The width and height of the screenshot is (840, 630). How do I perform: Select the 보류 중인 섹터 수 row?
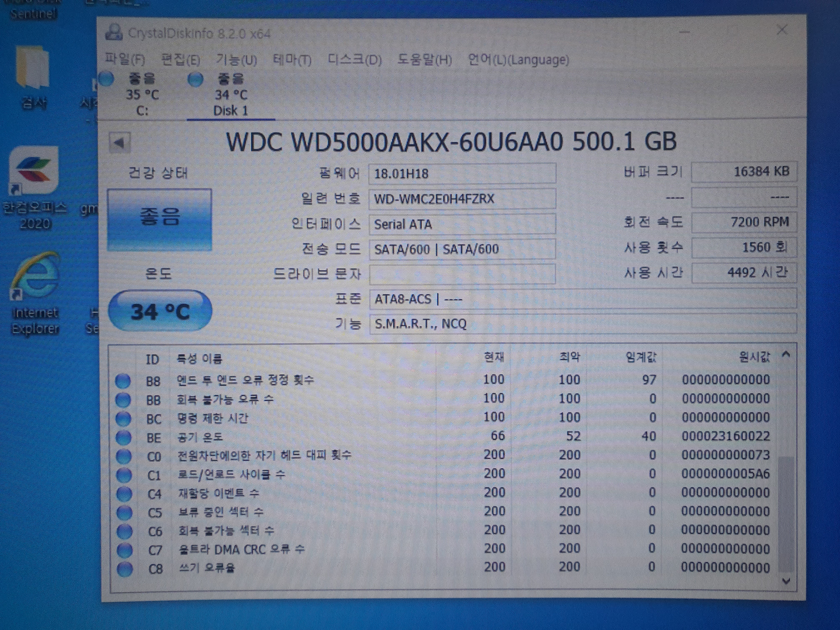coord(442,512)
